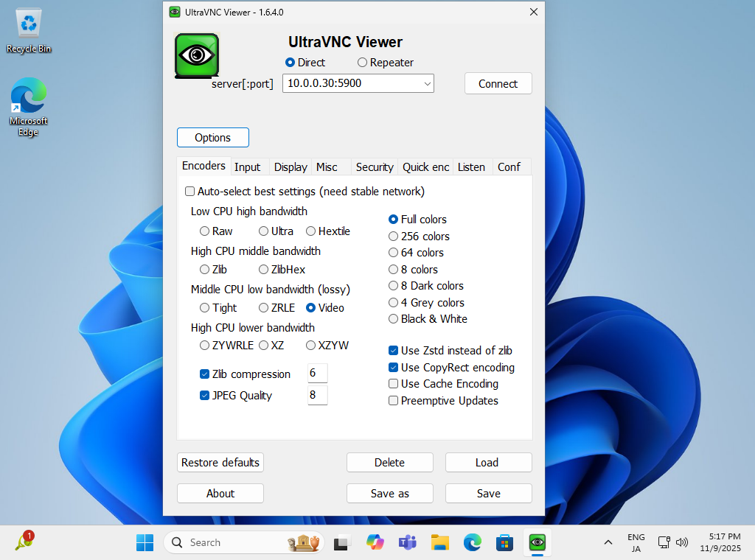The height and width of the screenshot is (560, 755).
Task: Switch to the Security tab
Action: [x=375, y=167]
